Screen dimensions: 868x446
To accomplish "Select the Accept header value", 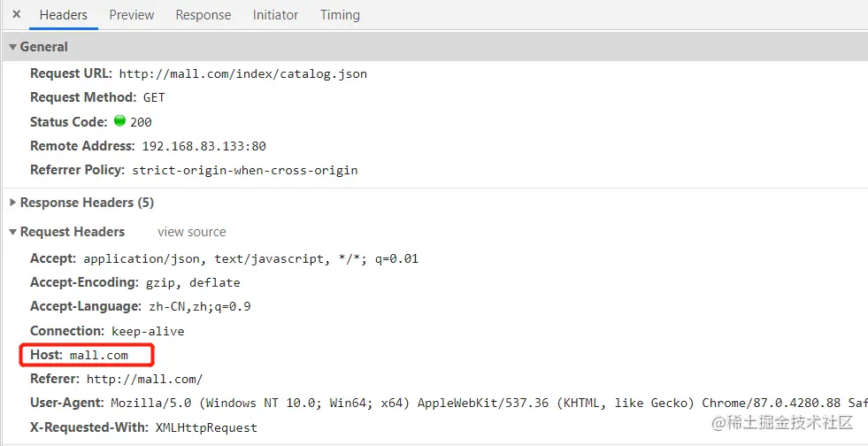I will click(250, 259).
